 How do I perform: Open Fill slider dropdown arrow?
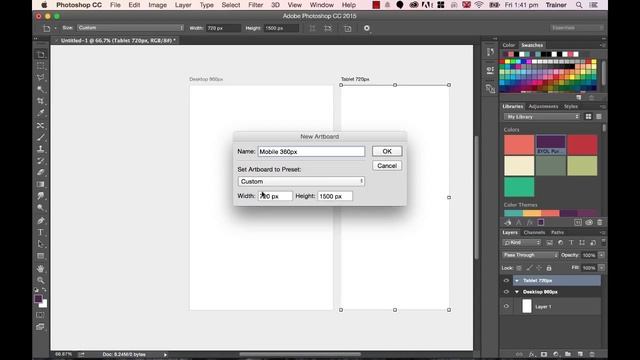pyautogui.click(x=601, y=268)
